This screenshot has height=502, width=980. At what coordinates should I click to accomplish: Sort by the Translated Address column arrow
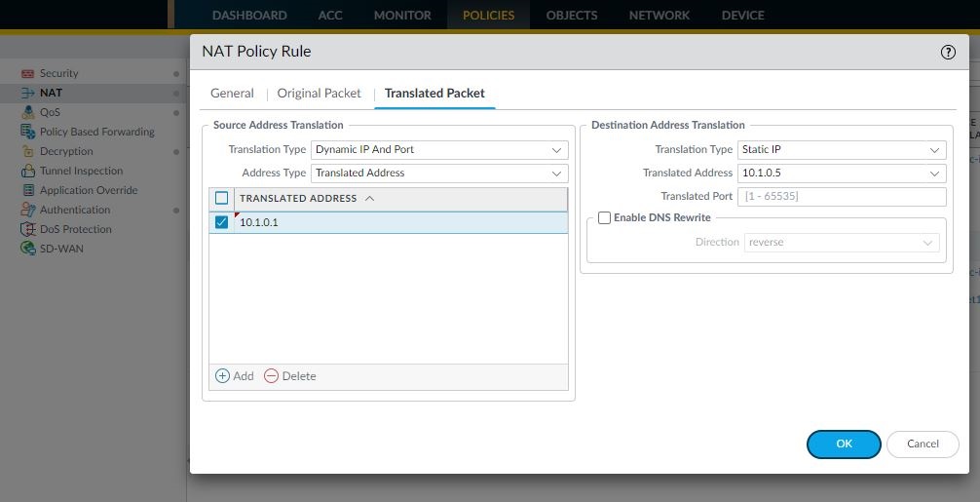tap(369, 198)
